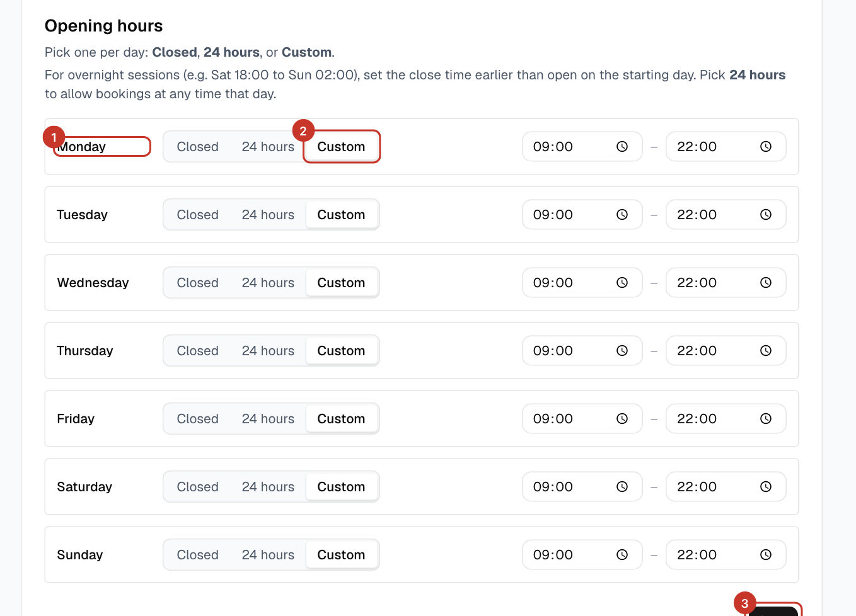Select the Custom option for Tuesday

(342, 215)
